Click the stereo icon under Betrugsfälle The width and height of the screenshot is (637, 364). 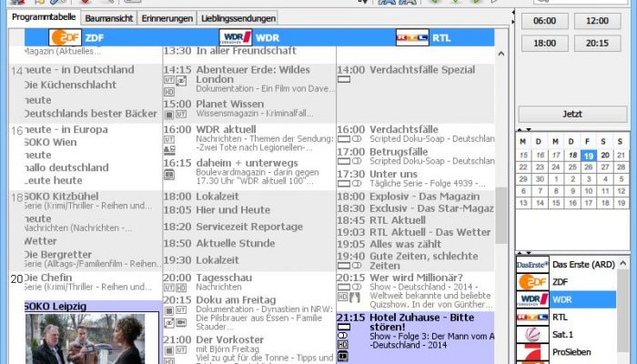click(x=357, y=161)
